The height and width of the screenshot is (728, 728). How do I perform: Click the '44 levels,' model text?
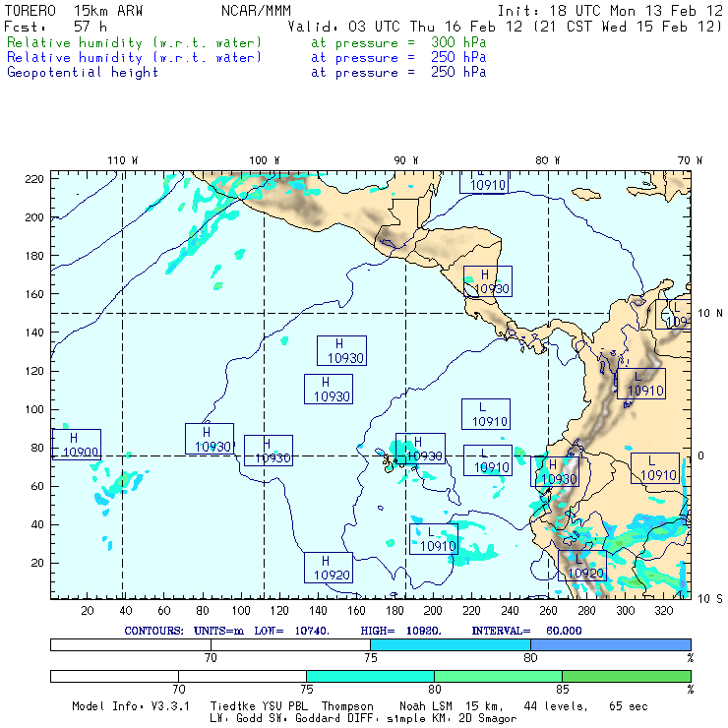(556, 706)
